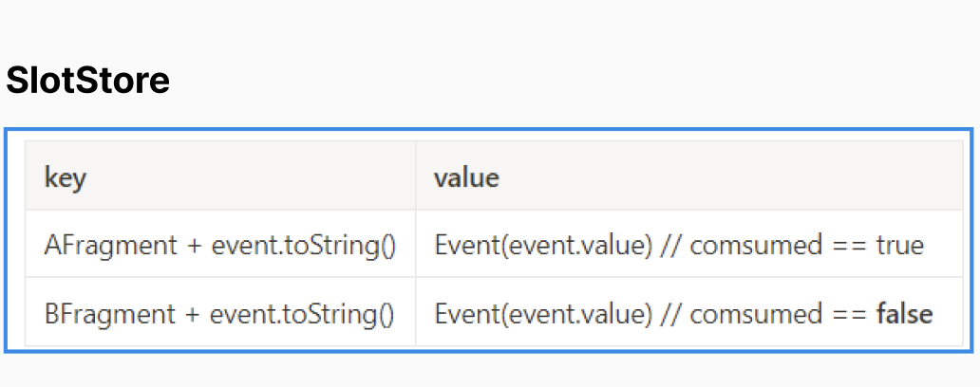Click the BFragment key cell

219,312
